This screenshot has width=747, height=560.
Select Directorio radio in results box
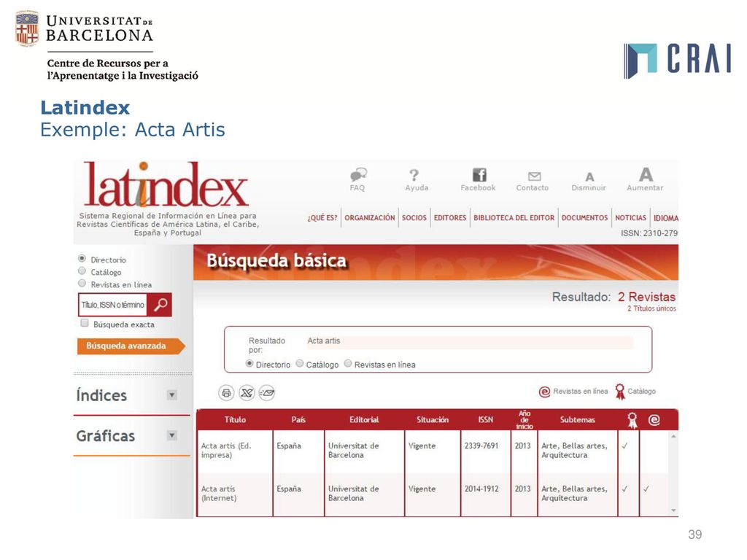(x=249, y=363)
